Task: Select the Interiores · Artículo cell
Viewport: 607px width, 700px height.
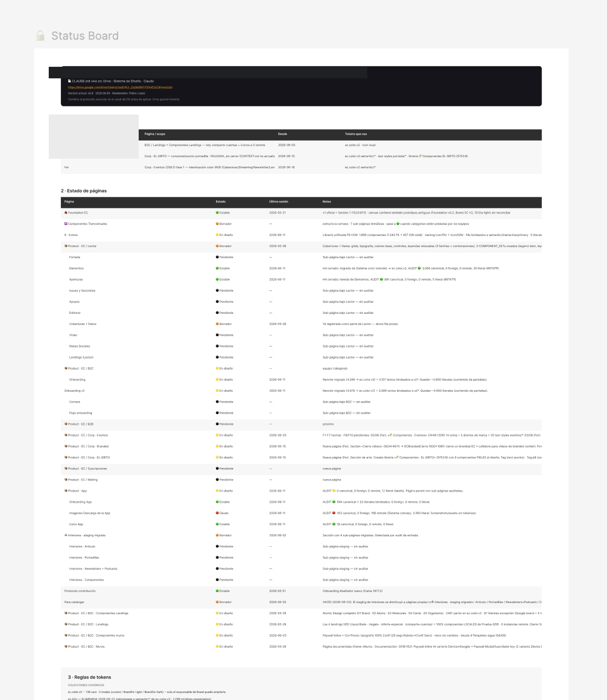Action: [x=82, y=546]
